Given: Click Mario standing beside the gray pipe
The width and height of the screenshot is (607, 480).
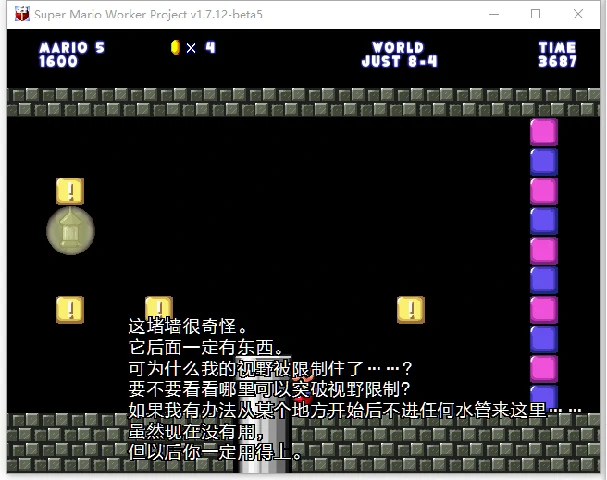Looking at the screenshot, I should pyautogui.click(x=304, y=389).
